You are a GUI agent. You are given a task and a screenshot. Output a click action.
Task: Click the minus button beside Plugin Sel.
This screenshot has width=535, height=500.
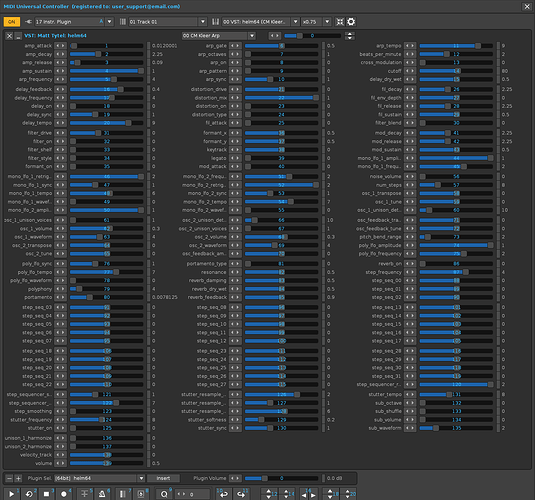(x=9, y=478)
